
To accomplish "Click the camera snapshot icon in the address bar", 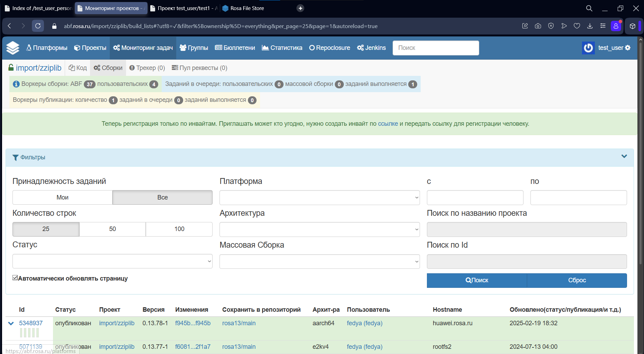I will click(538, 26).
